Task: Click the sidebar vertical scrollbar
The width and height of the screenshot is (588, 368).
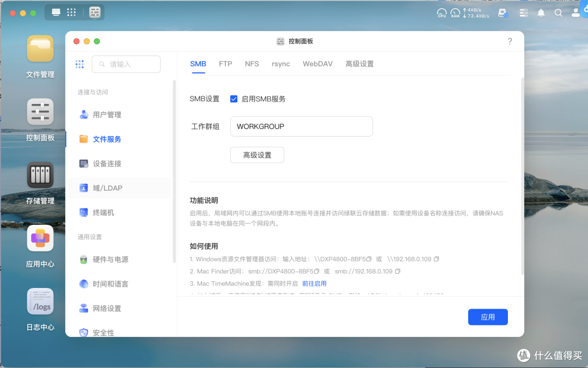Action: click(x=174, y=171)
